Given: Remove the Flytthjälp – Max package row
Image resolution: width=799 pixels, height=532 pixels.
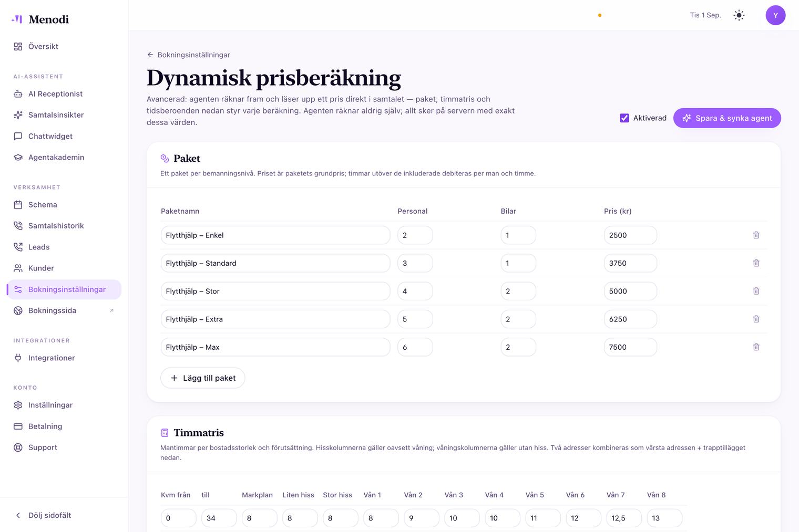Looking at the screenshot, I should pos(756,347).
